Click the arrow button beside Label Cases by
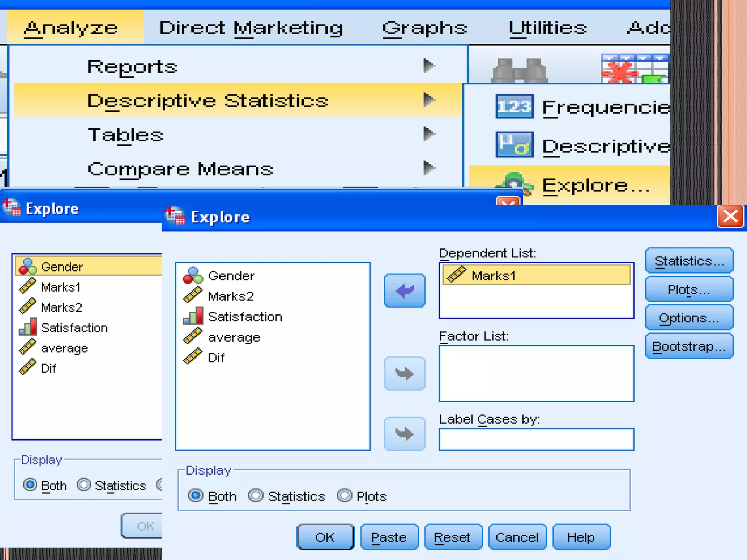 (x=405, y=433)
